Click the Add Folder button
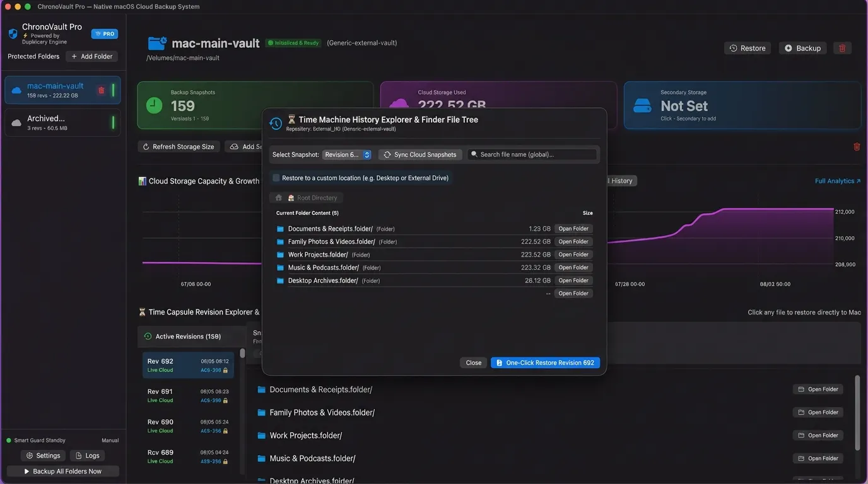 coord(92,56)
